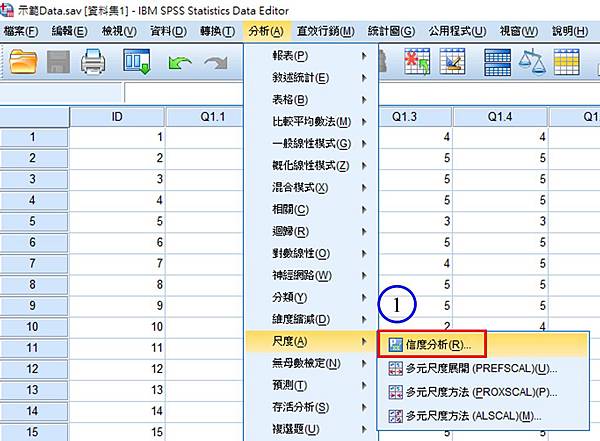This screenshot has width=600, height=441.
Task: Choose 多元尺度展開 (PREFSCAL)(U)...
Action: [x=483, y=369]
